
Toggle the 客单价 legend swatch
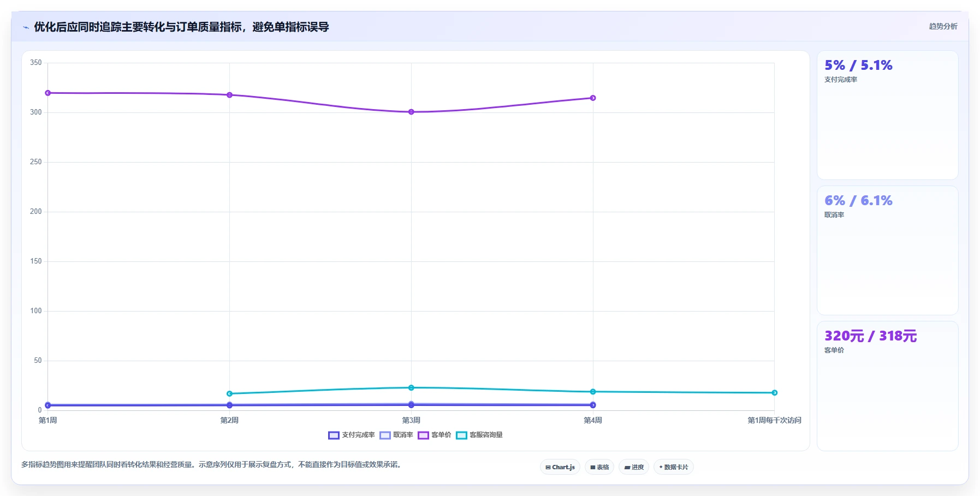pyautogui.click(x=423, y=435)
